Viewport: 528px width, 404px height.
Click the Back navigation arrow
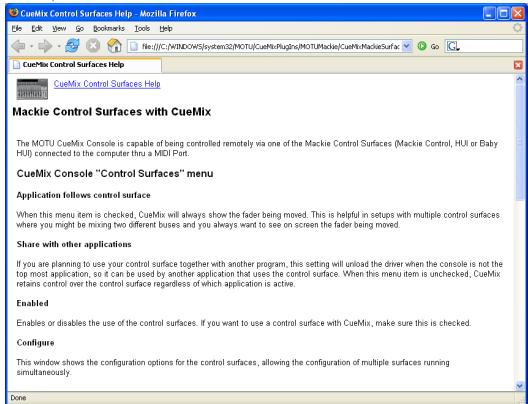(18, 46)
